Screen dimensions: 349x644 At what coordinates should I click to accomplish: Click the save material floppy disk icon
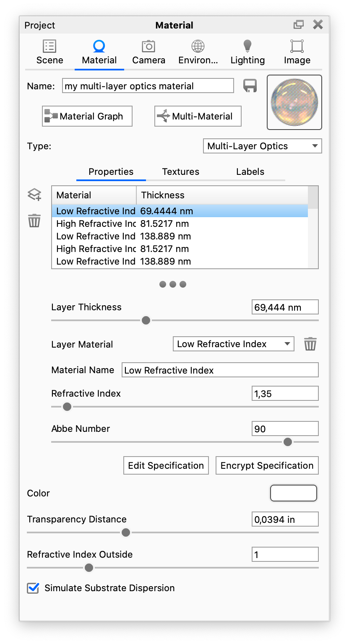pyautogui.click(x=250, y=86)
